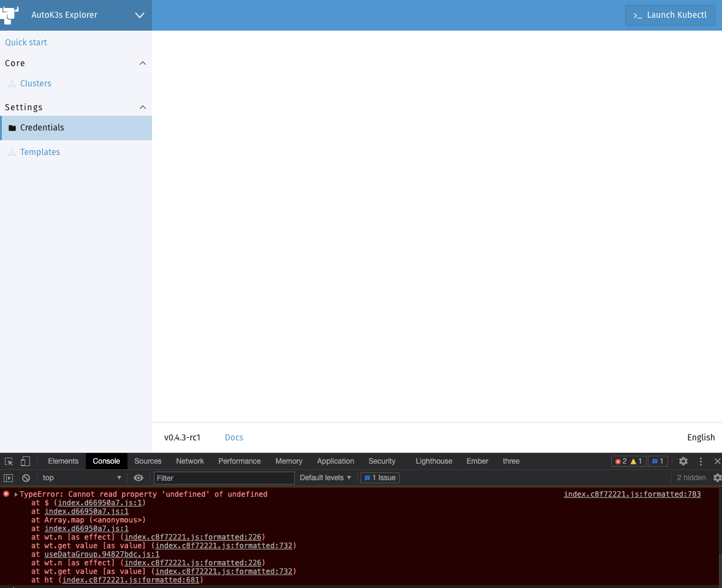Navigate to Quick start in the sidebar
Viewport: 722px width, 588px height.
click(x=26, y=42)
